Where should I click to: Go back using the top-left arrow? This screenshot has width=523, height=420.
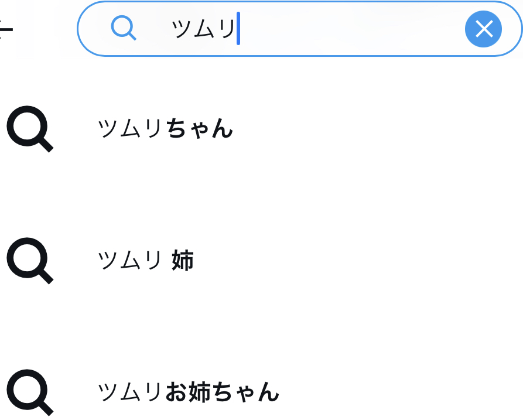pos(5,28)
